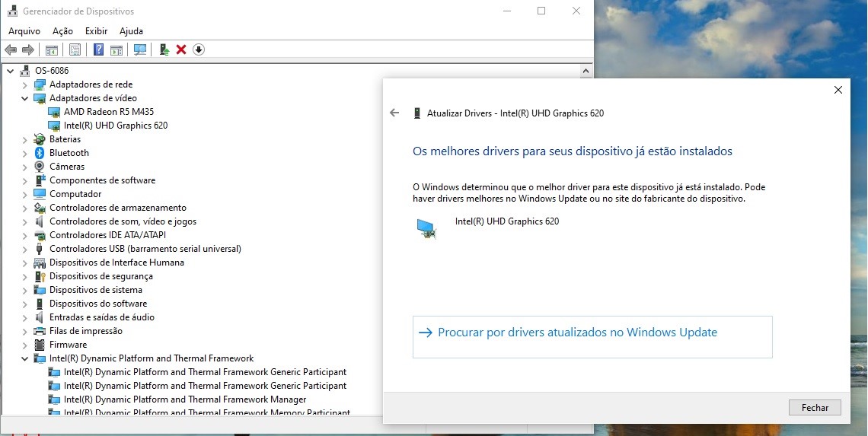Collapse Intel Dynamic Platform and Thermal Framework
The image size is (868, 436).
(x=24, y=358)
